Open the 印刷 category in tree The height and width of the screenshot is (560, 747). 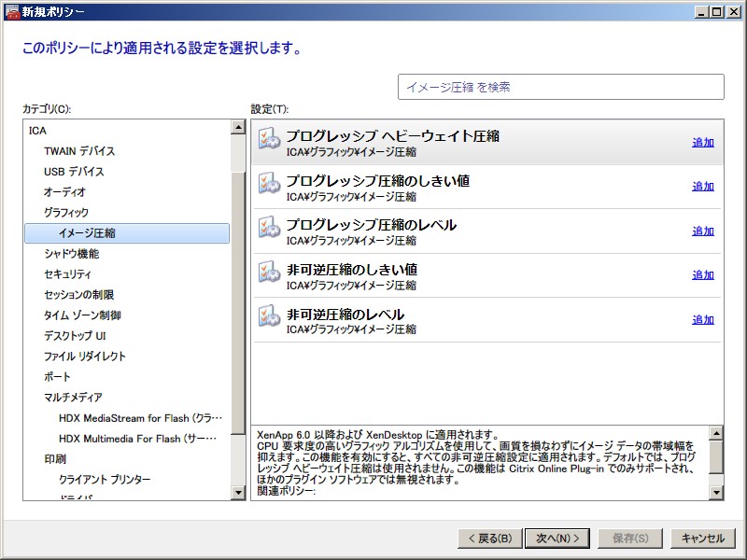pyautogui.click(x=54, y=459)
